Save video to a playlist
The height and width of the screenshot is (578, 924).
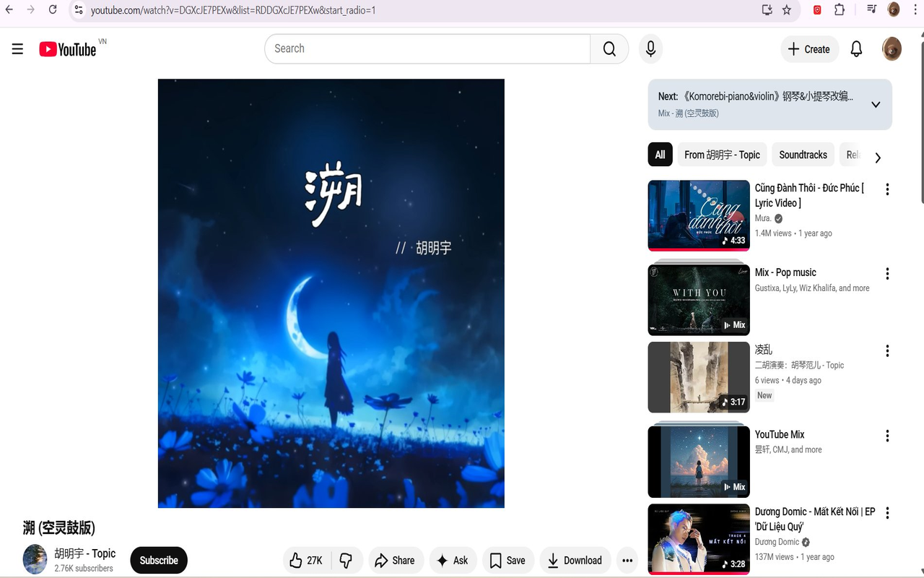pyautogui.click(x=508, y=561)
